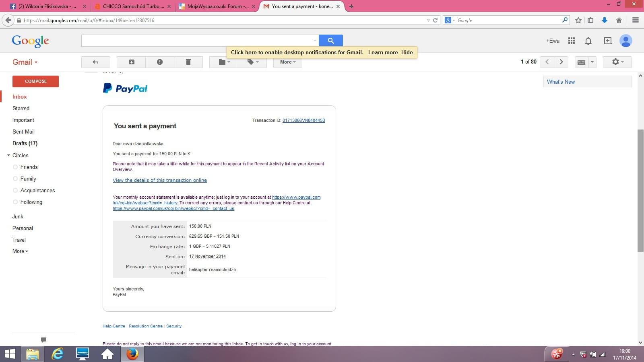Open the Junk label
644x362 pixels.
(18, 216)
